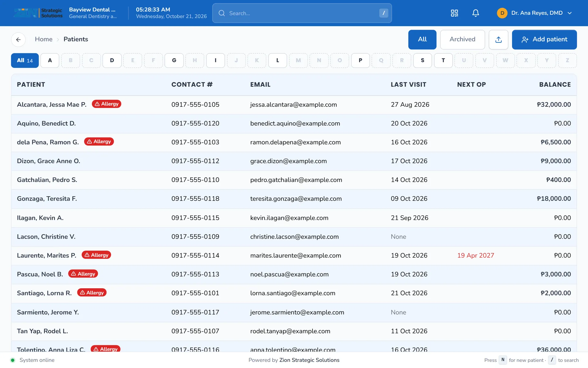Click email kevin.ilagan@example.com
The height and width of the screenshot is (368, 588).
[289, 218]
